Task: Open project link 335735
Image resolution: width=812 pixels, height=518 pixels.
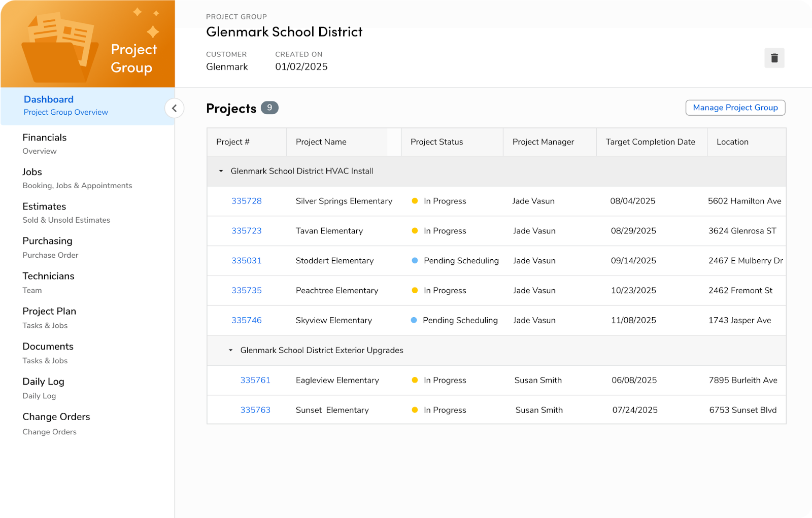Action: pyautogui.click(x=247, y=291)
